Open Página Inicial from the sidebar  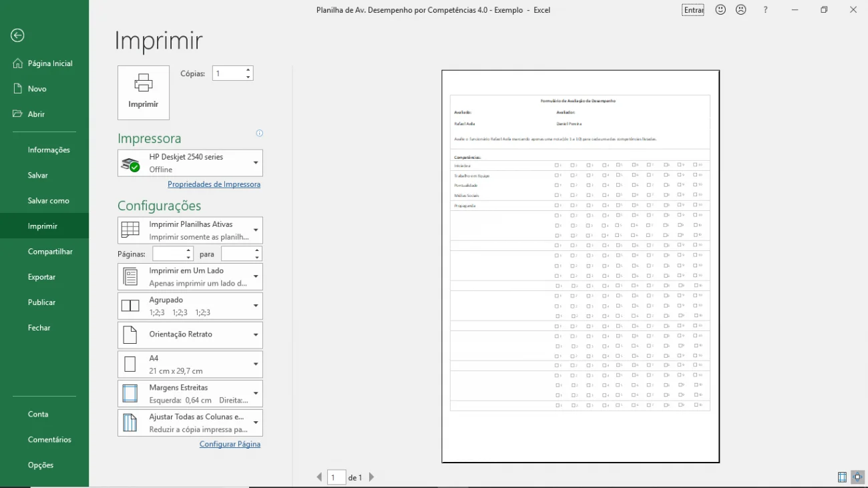(x=44, y=63)
